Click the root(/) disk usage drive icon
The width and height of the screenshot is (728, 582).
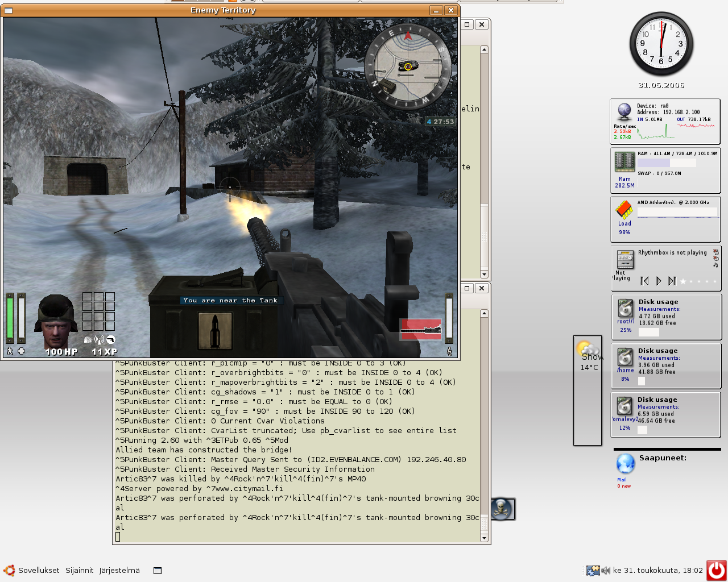click(x=626, y=309)
